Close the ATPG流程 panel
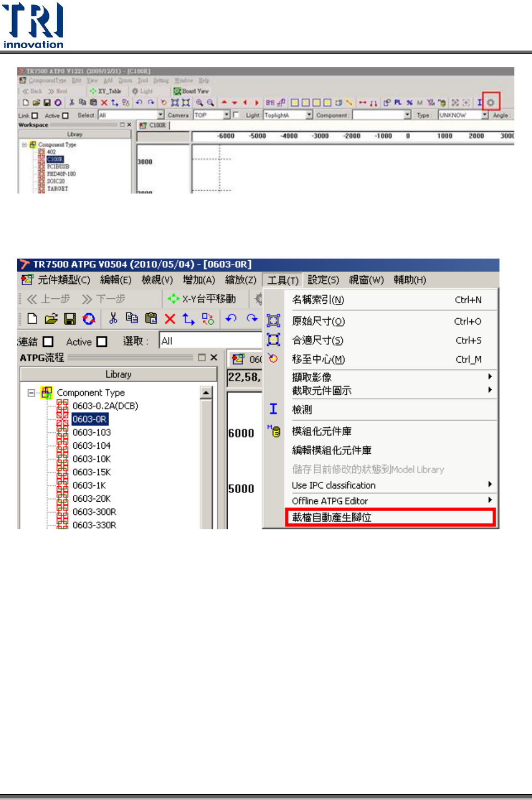This screenshot has height=800, width=532. 214,358
